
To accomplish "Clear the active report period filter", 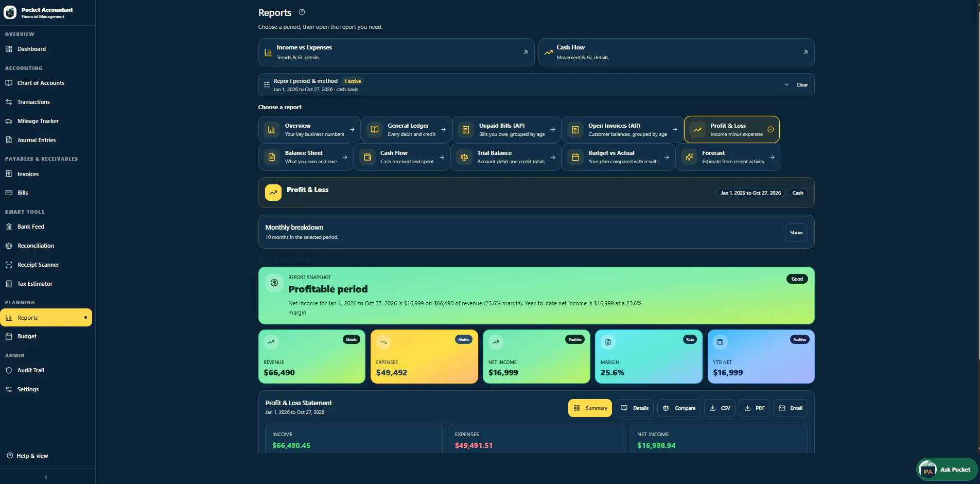I will click(802, 85).
